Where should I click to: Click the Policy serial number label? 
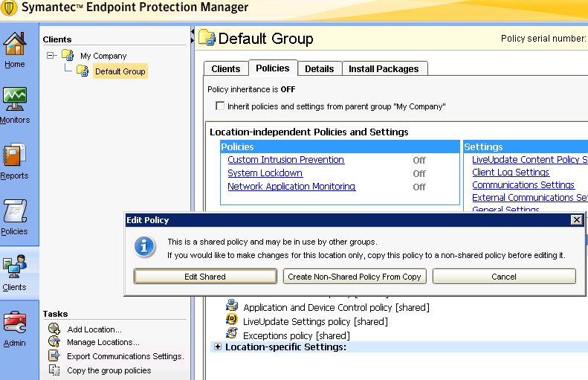coord(543,38)
